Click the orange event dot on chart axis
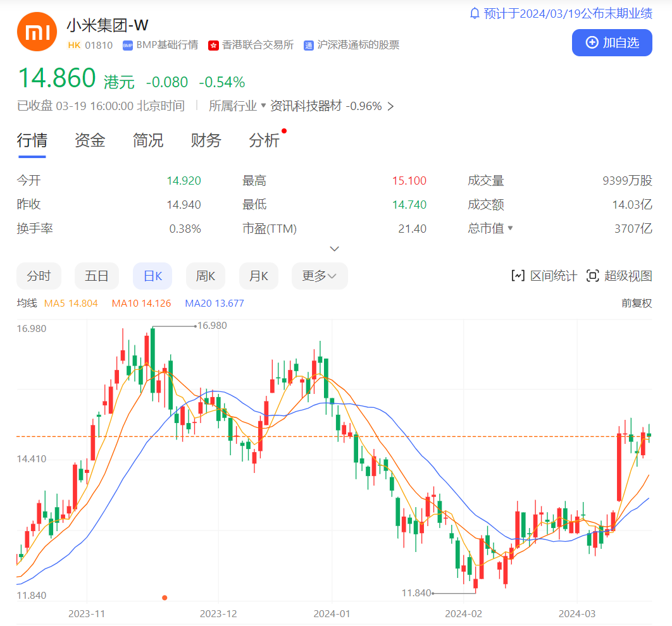 coord(165,598)
